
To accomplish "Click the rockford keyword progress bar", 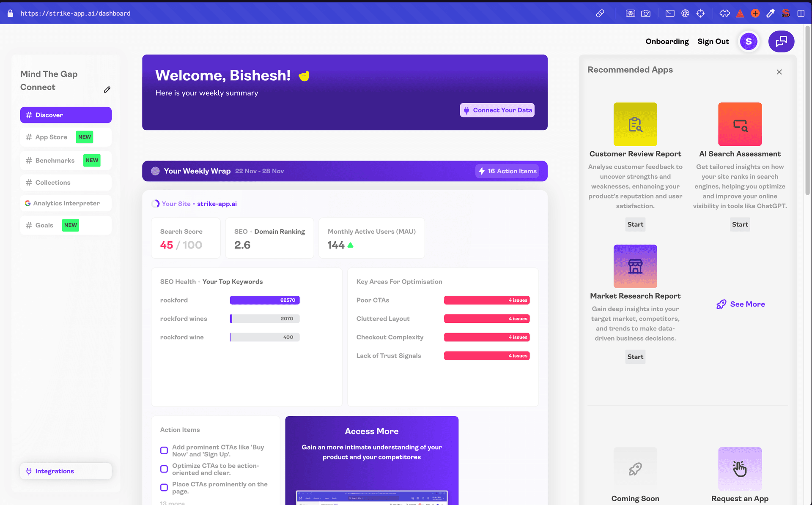I will click(265, 300).
